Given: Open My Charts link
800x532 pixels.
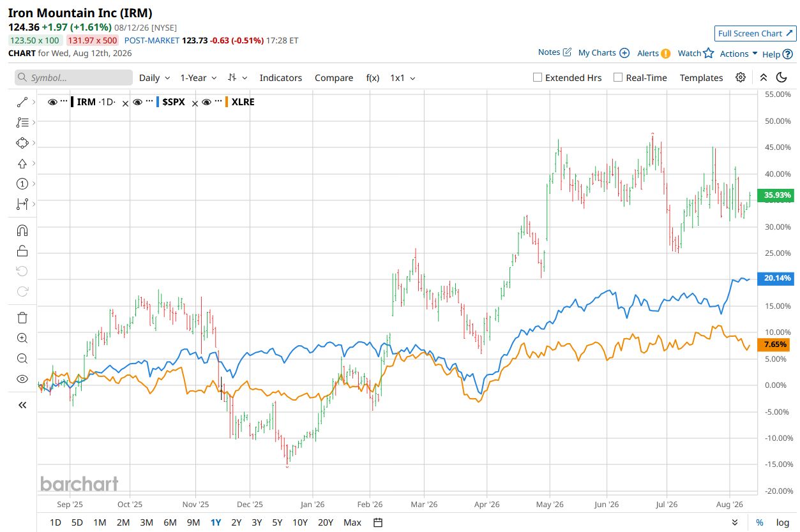Looking at the screenshot, I should point(603,53).
